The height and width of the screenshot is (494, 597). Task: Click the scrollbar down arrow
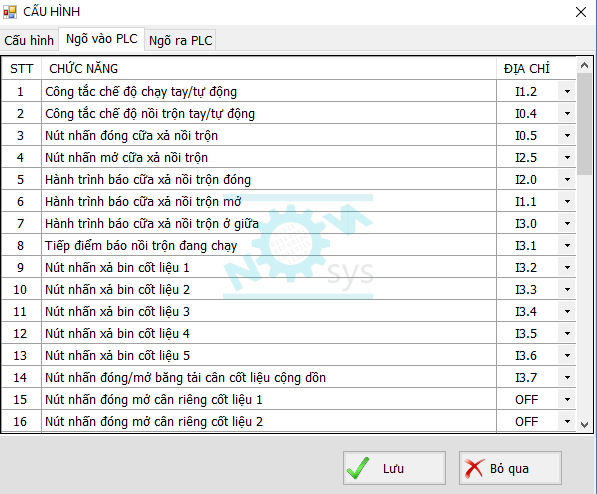click(x=584, y=424)
